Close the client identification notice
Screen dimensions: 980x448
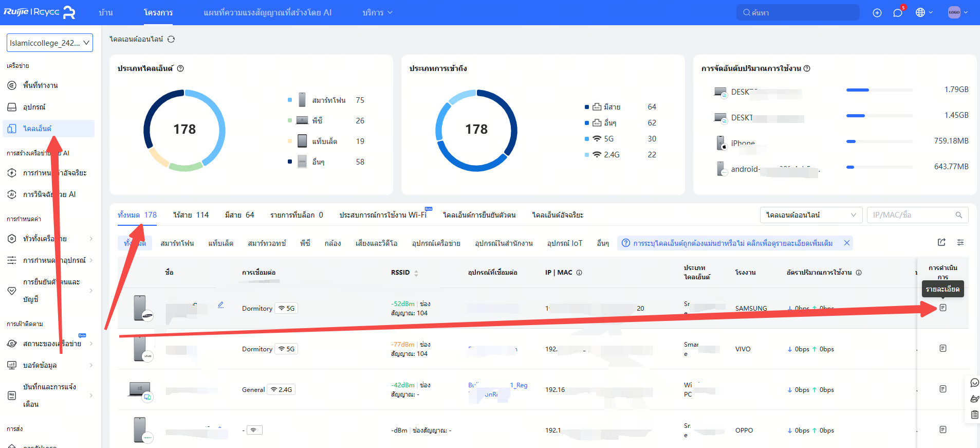[x=846, y=243]
